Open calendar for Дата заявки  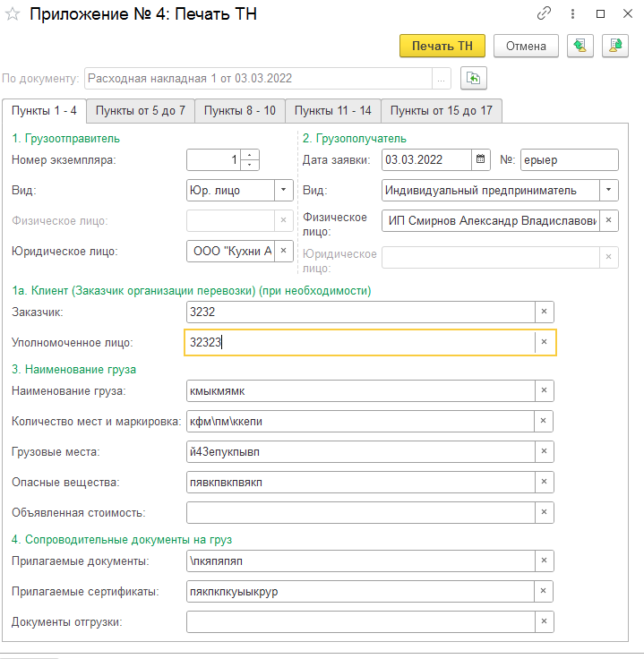tap(480, 159)
